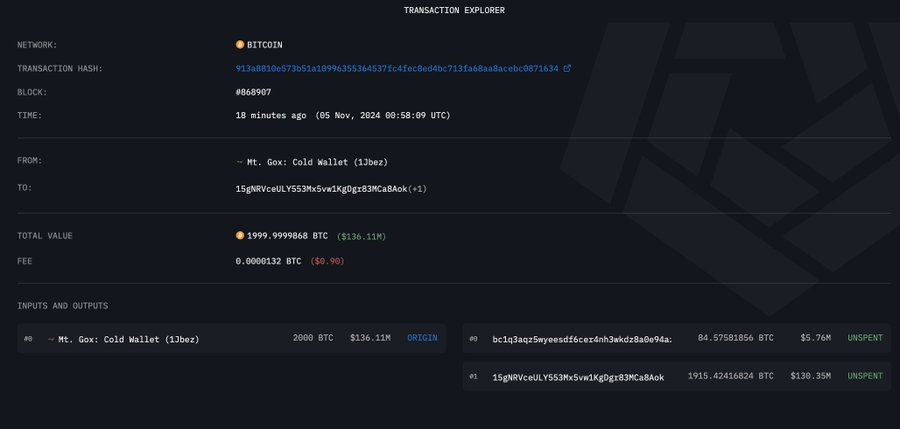Open the Mt. Gox Cold Wallet in the FROM row

(318, 161)
